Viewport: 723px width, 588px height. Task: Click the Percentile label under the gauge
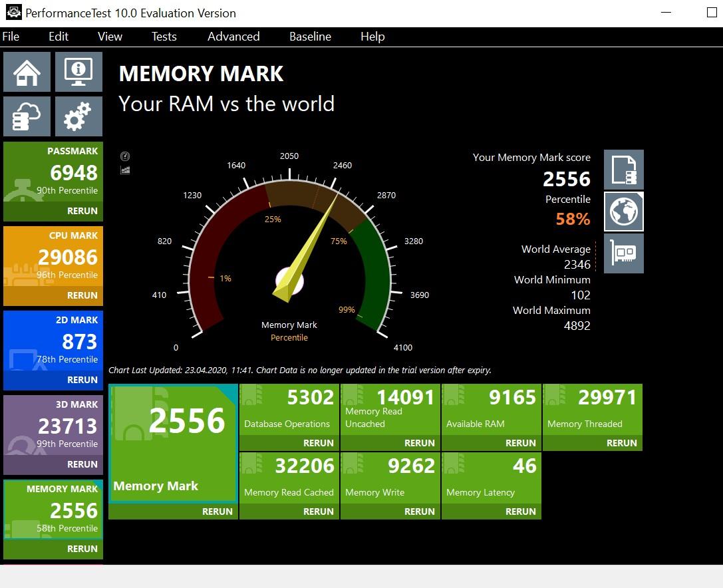tap(289, 338)
